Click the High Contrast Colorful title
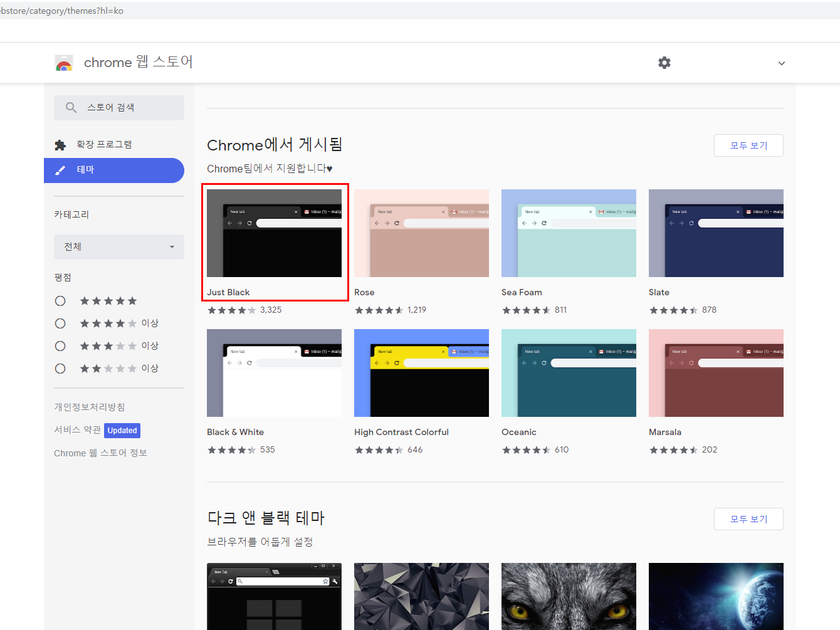Viewport: 840px width, 630px height. (401, 432)
